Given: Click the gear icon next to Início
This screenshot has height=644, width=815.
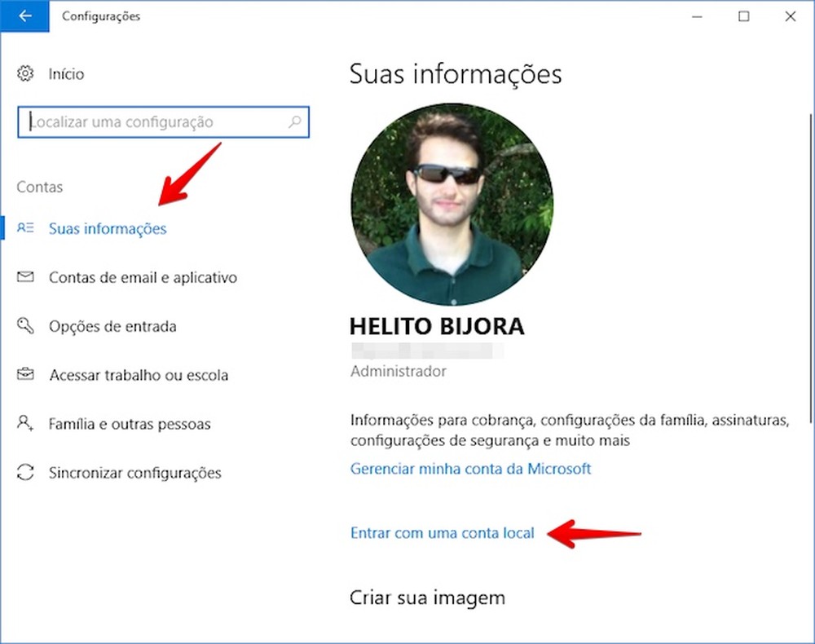Looking at the screenshot, I should coord(24,73).
